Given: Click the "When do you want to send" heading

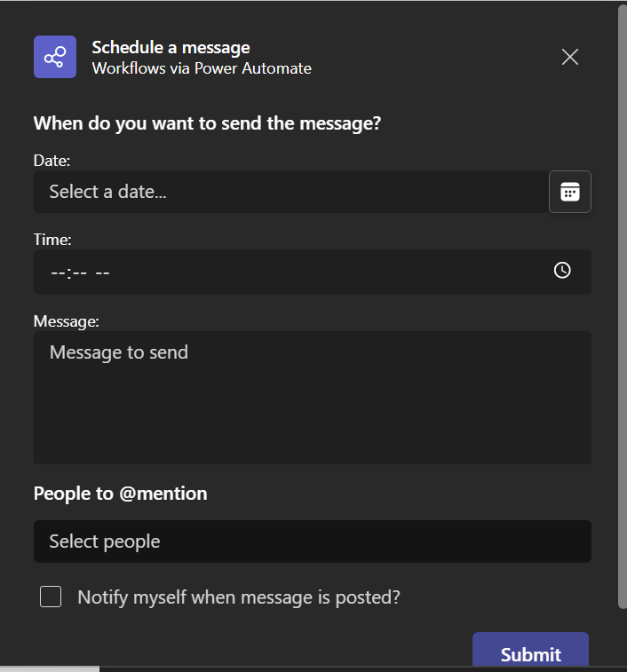Looking at the screenshot, I should point(207,123).
